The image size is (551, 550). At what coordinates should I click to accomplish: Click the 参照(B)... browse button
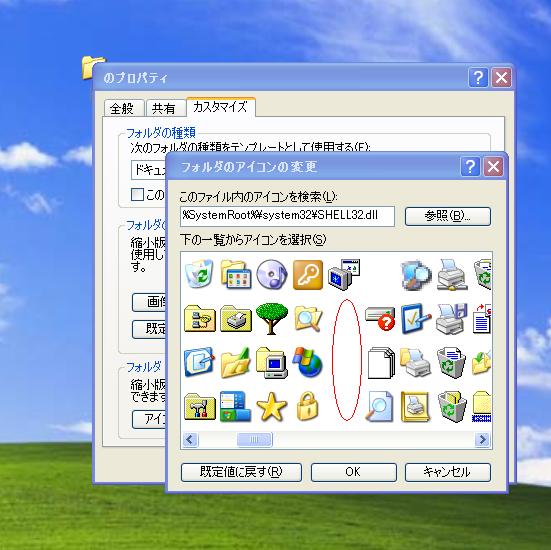click(448, 216)
